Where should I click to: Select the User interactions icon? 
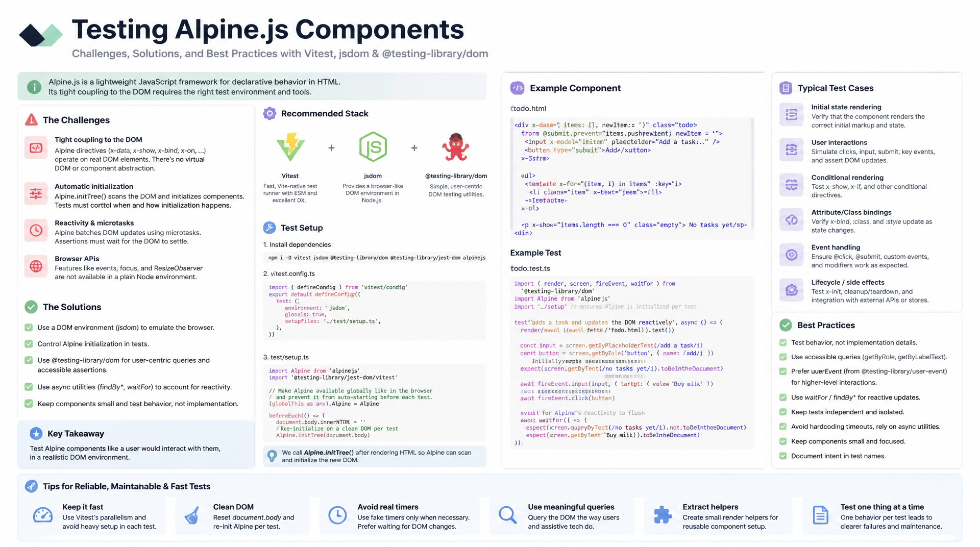[792, 150]
